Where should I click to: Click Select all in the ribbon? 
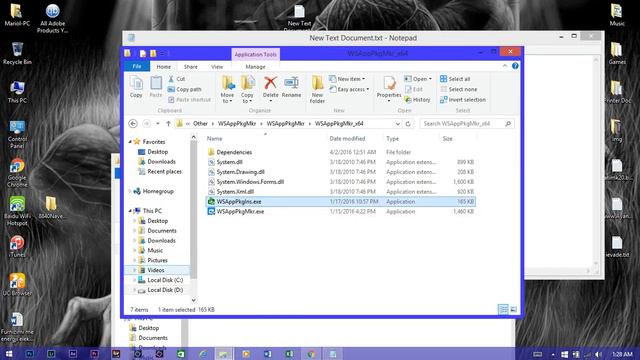[x=455, y=79]
